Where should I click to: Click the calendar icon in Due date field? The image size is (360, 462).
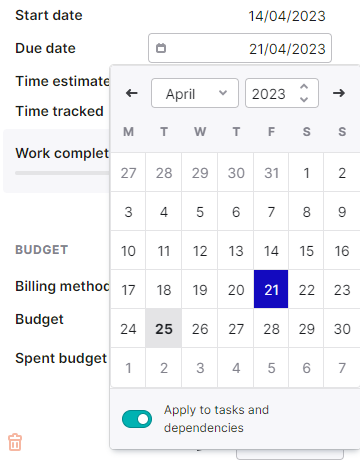click(161, 48)
